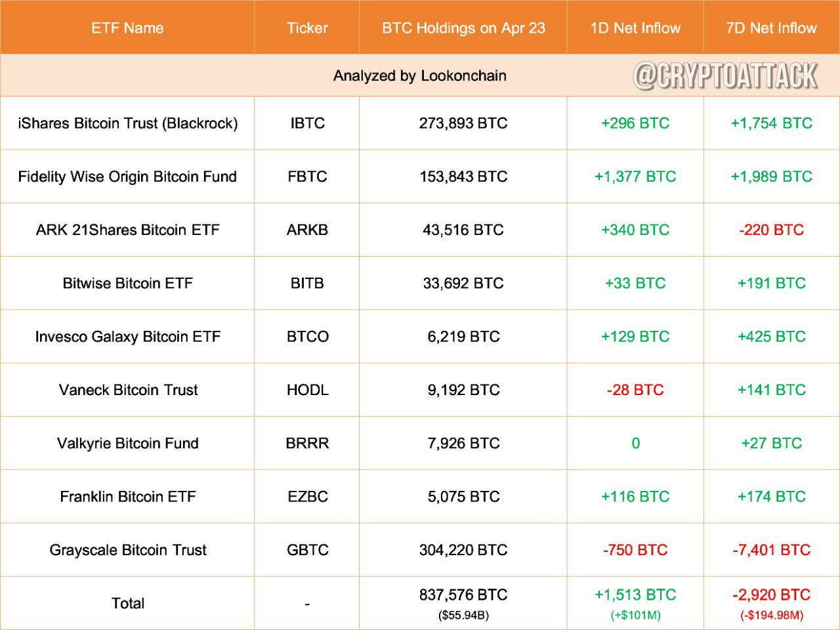
Task: Click the Analyzed by Lookonchain text
Action: click(420, 76)
